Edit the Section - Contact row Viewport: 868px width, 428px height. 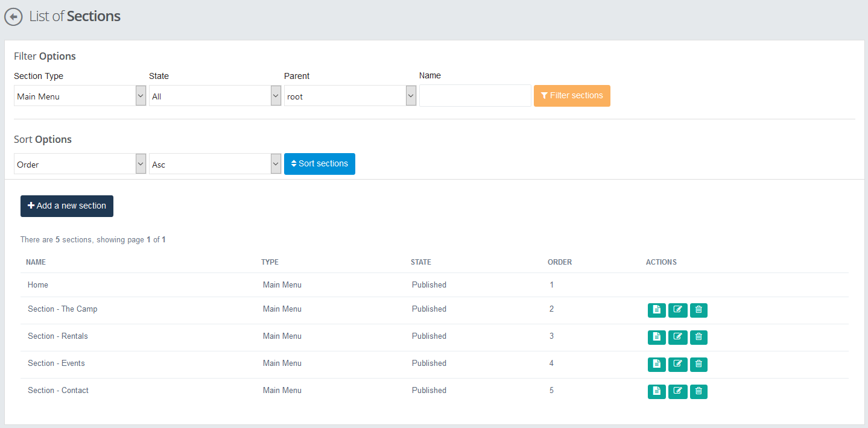(677, 391)
